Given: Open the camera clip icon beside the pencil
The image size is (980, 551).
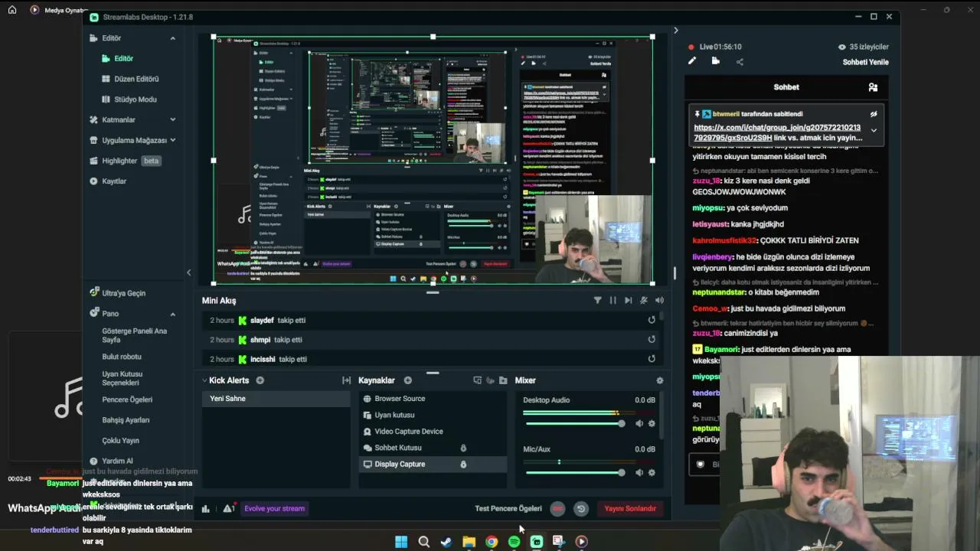Looking at the screenshot, I should pyautogui.click(x=715, y=61).
